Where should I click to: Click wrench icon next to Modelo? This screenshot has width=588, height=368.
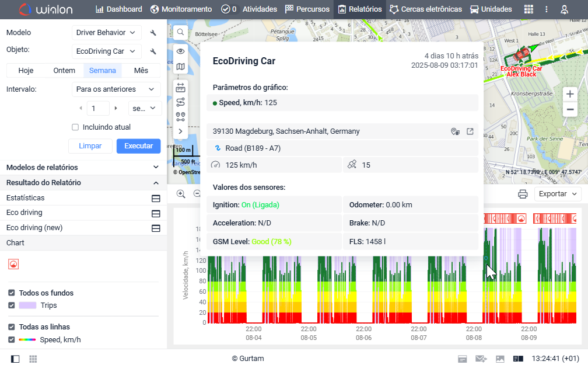(x=153, y=33)
